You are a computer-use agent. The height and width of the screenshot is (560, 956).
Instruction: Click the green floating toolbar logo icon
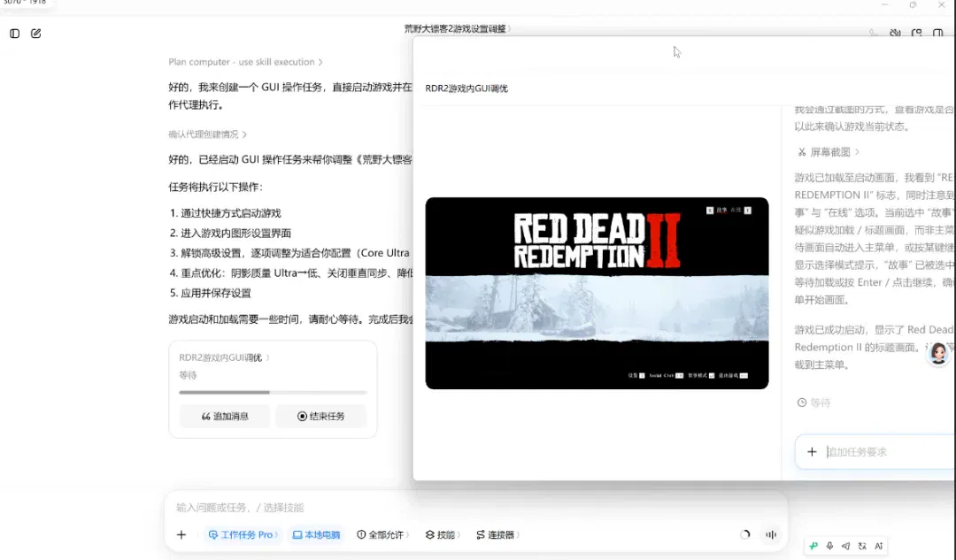point(813,546)
